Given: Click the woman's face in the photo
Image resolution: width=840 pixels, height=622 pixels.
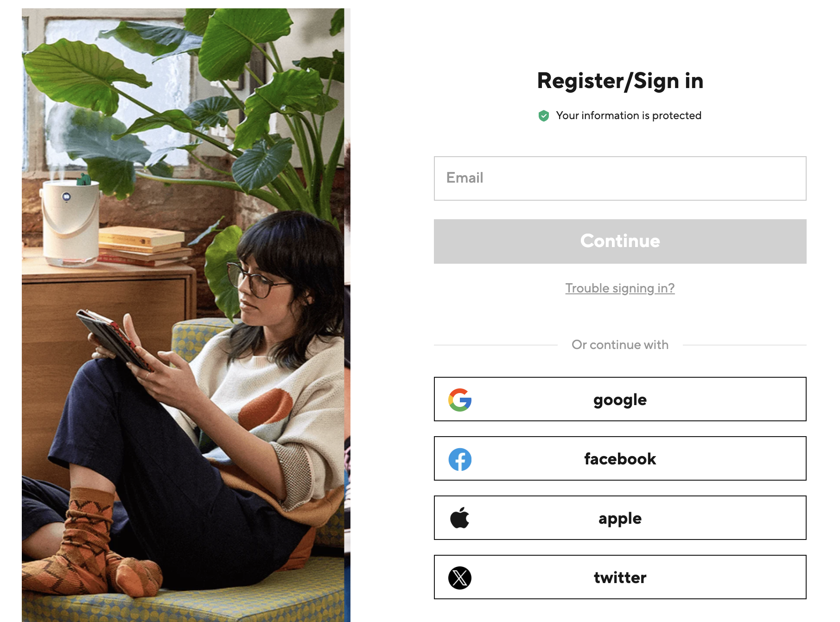Looking at the screenshot, I should click(x=259, y=284).
